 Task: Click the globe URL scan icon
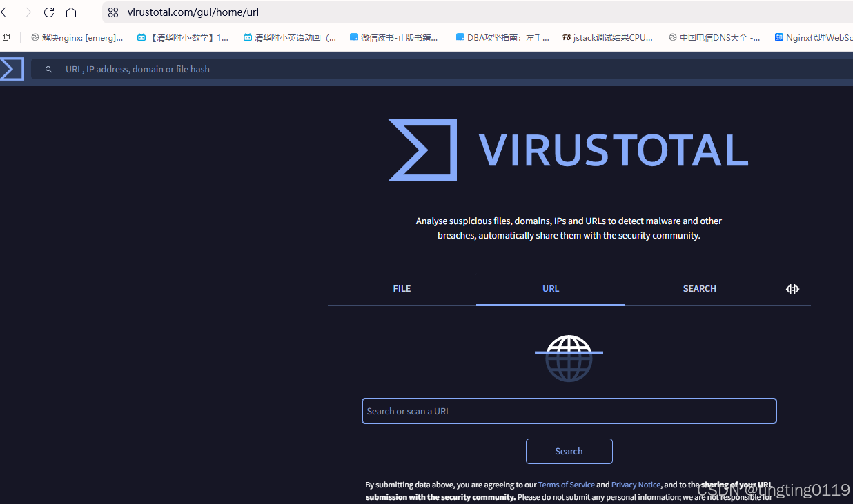(x=569, y=359)
